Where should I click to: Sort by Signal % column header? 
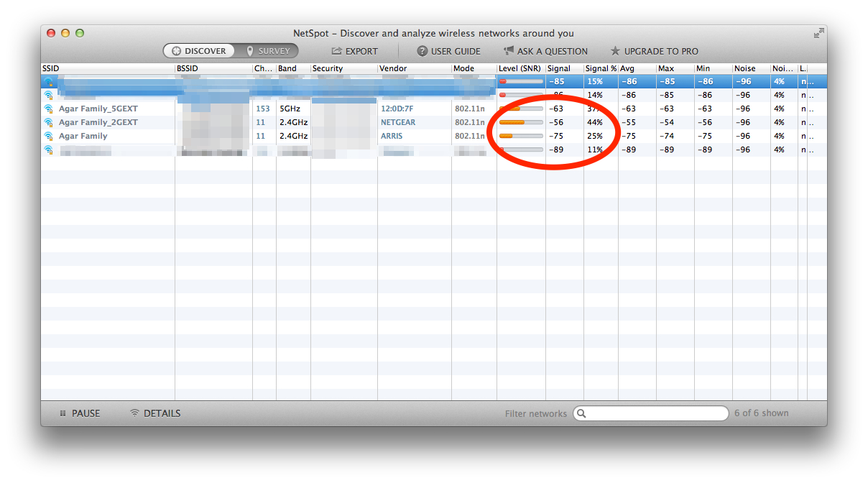coord(601,68)
